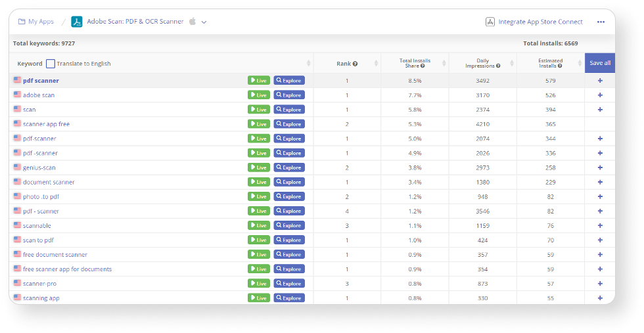Viewport: 644px width, 333px height.
Task: Click Live button for 'scan to pdf'
Action: [259, 240]
